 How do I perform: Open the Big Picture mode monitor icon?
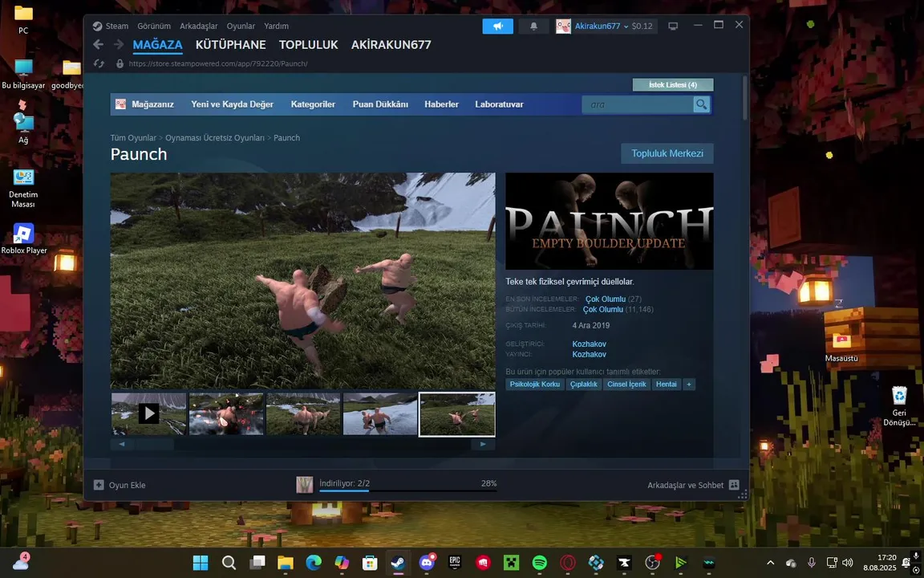pos(672,26)
